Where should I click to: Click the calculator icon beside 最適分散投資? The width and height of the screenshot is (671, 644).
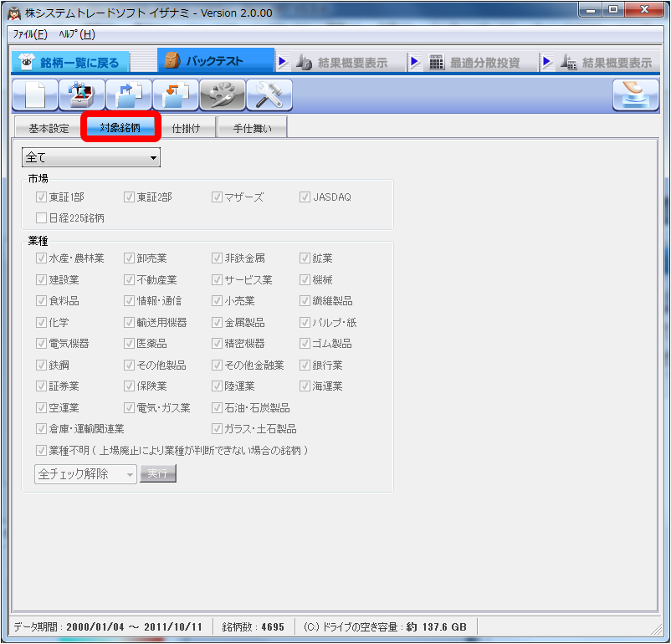(436, 63)
